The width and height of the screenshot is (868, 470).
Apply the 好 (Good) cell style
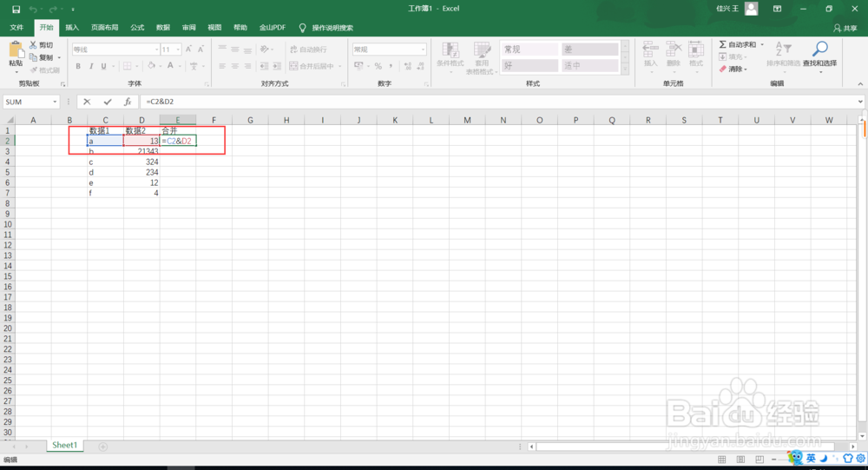coord(529,65)
